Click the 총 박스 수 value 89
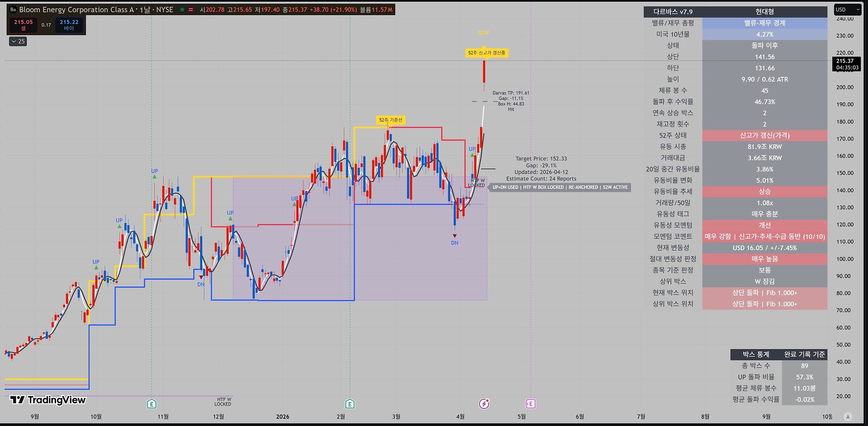868x426 pixels. (x=804, y=366)
